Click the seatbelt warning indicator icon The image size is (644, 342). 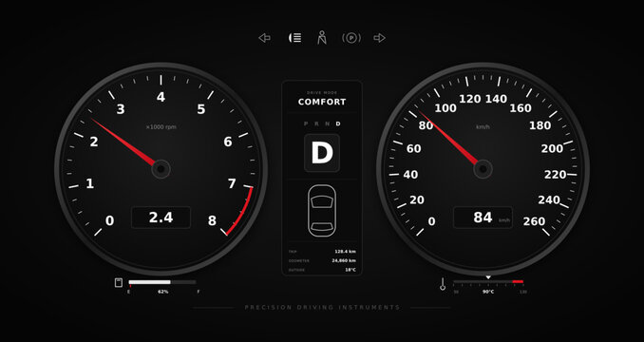[322, 37]
